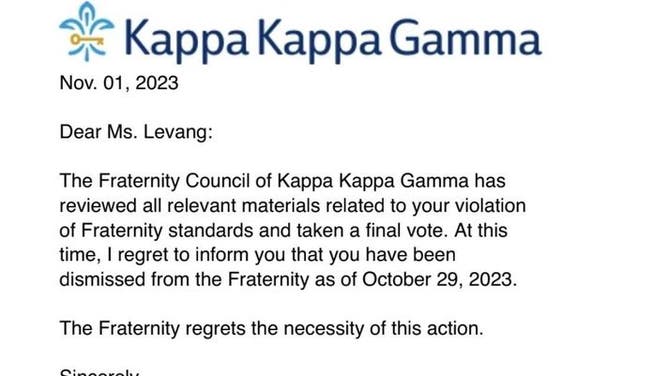Click the fleur-de-lis key logo

coord(87,32)
